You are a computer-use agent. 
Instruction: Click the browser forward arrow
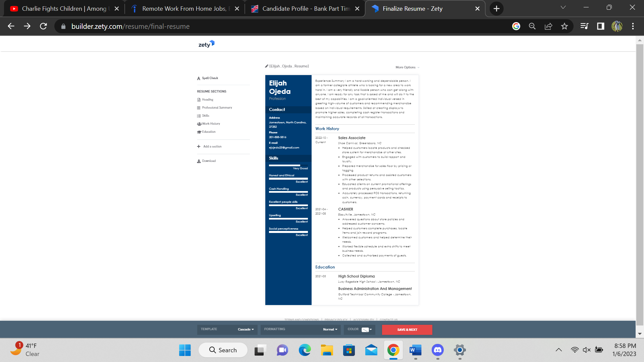27,26
